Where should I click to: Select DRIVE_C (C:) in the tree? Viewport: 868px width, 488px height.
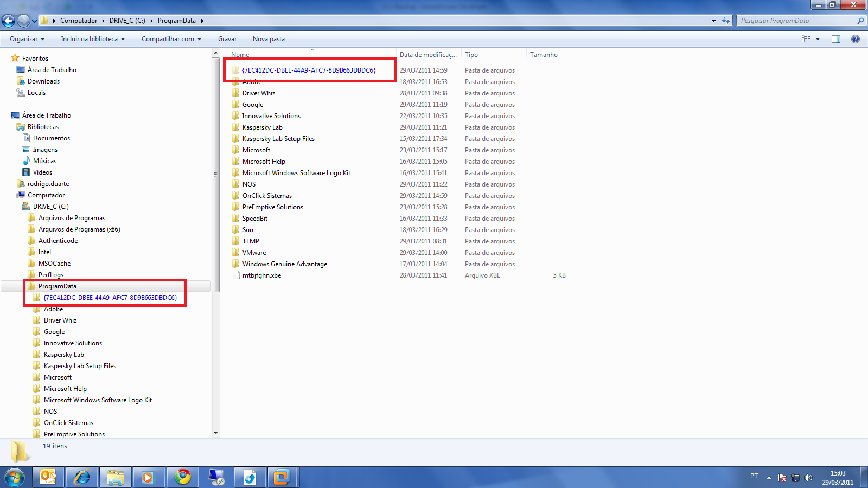(50, 207)
